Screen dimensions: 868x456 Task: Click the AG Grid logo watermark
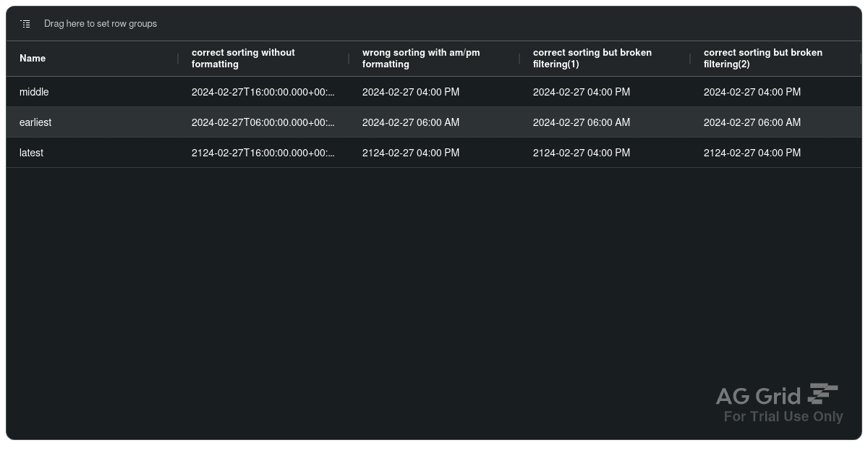tap(777, 395)
